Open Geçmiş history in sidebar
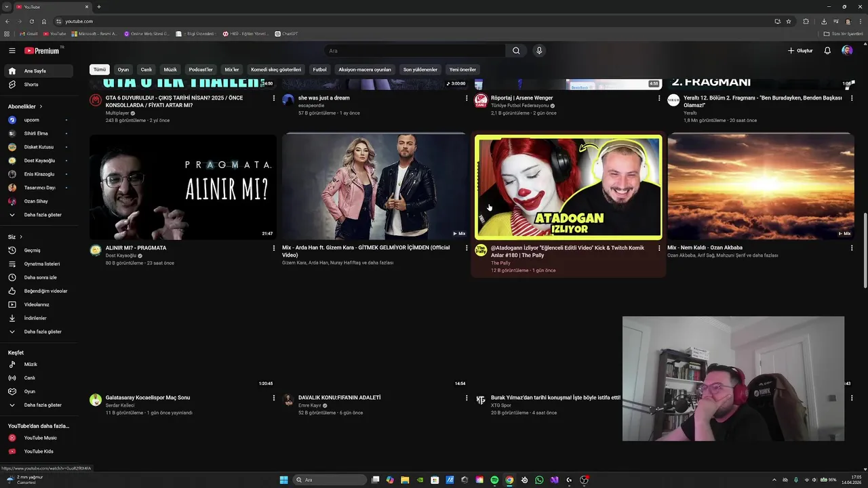This screenshot has height=488, width=868. [x=39, y=250]
